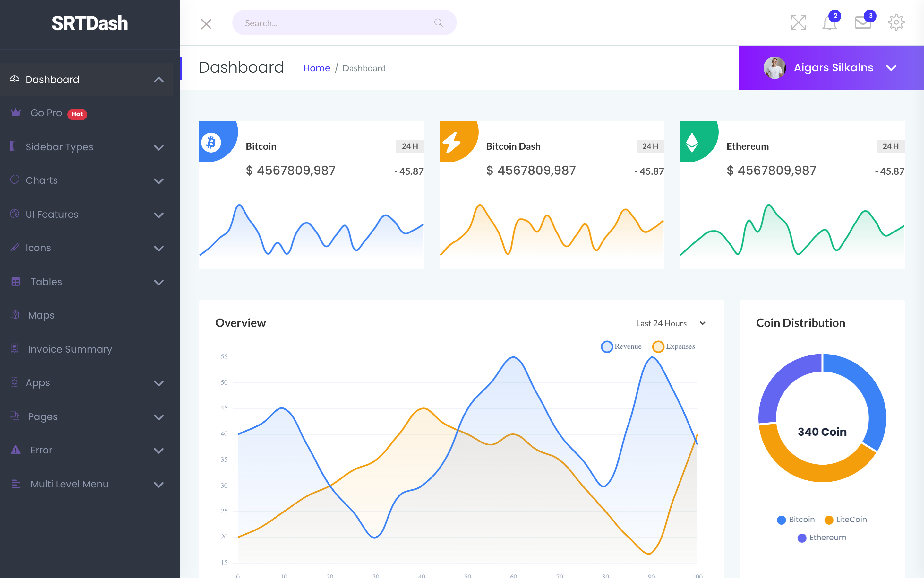Expand the Sidebar Types chevron
The image size is (924, 578).
(x=159, y=147)
